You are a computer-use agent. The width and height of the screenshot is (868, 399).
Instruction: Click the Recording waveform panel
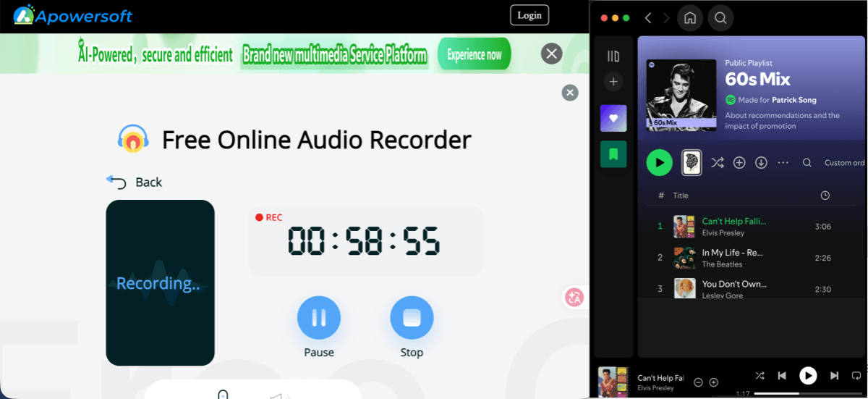click(x=161, y=282)
